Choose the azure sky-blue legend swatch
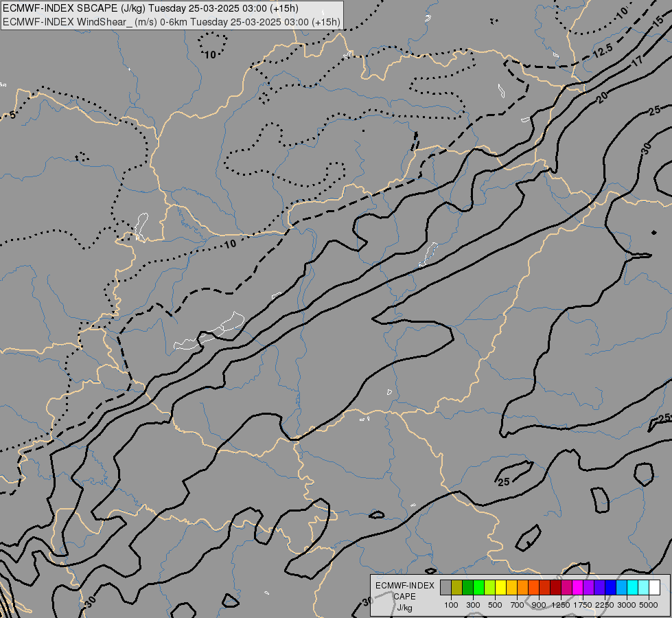The height and width of the screenshot is (618, 672). 622,588
